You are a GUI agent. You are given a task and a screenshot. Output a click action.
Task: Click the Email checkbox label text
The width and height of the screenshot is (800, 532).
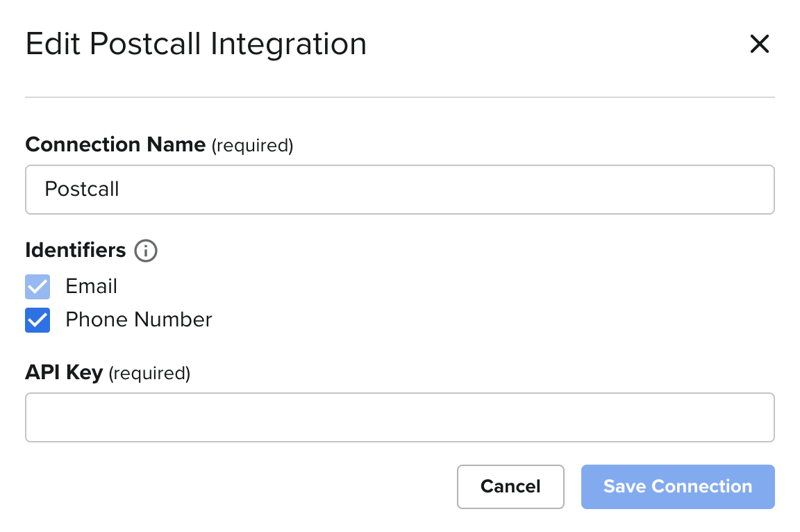91,286
